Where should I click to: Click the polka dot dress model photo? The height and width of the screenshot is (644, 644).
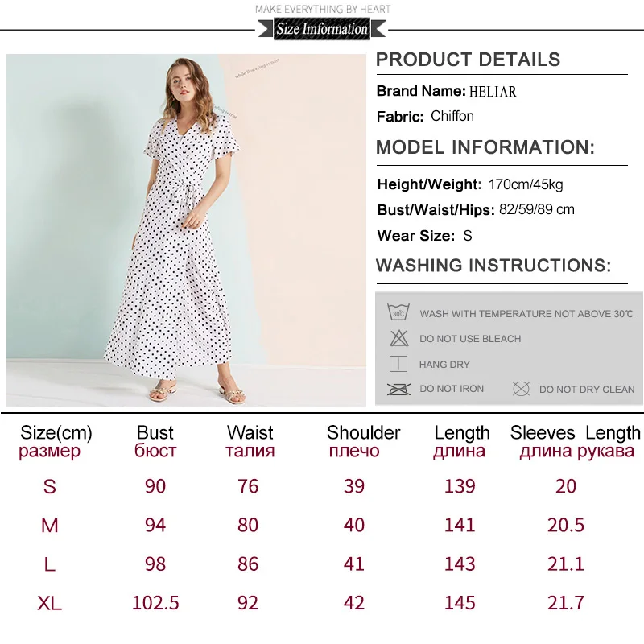pyautogui.click(x=186, y=230)
